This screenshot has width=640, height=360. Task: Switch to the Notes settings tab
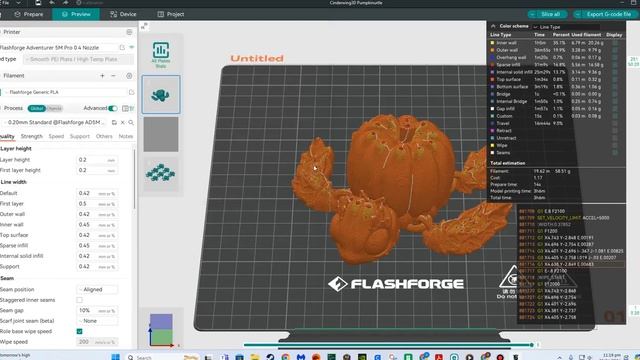126,136
